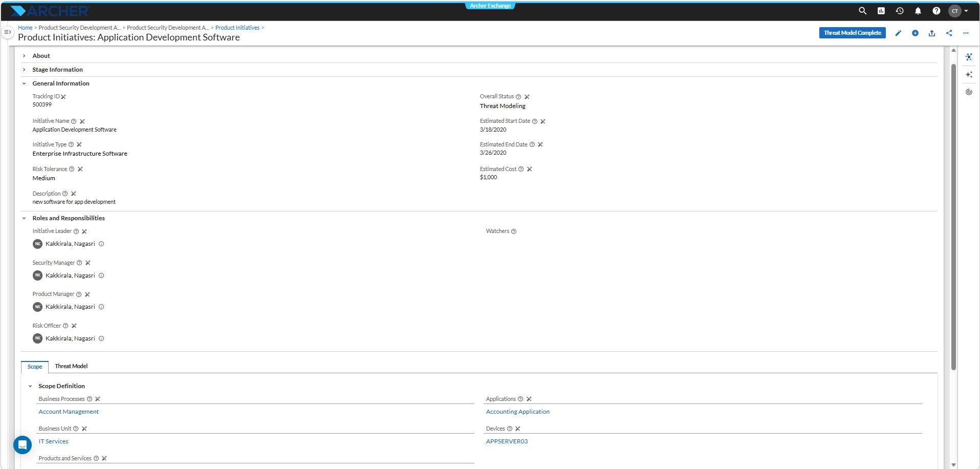Click the Threat Modeling status value
Viewport: 980px width, 469px height.
tap(503, 106)
